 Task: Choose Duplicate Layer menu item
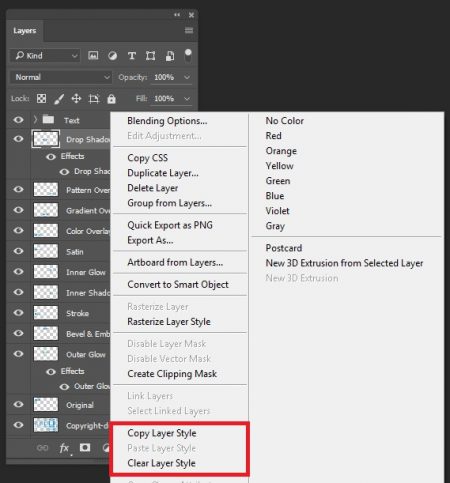163,173
